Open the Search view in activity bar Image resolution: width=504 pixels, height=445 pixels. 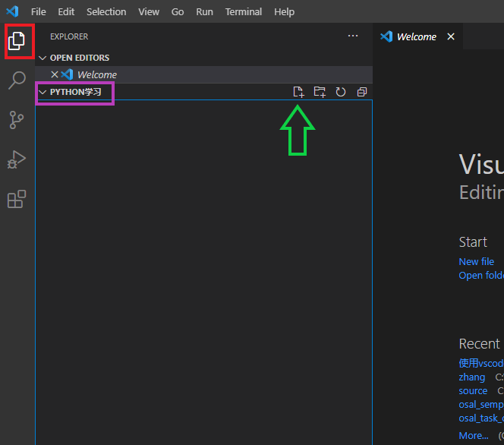tap(17, 80)
